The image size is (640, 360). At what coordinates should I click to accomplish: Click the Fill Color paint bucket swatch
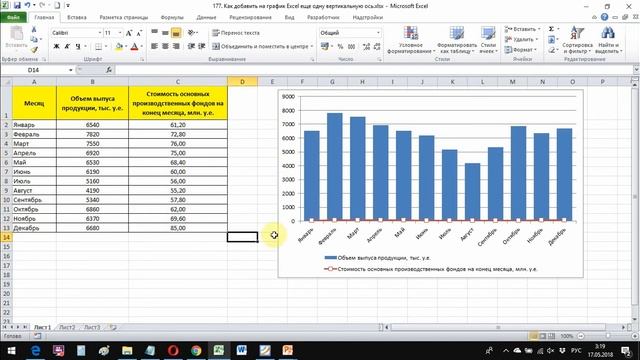119,47
